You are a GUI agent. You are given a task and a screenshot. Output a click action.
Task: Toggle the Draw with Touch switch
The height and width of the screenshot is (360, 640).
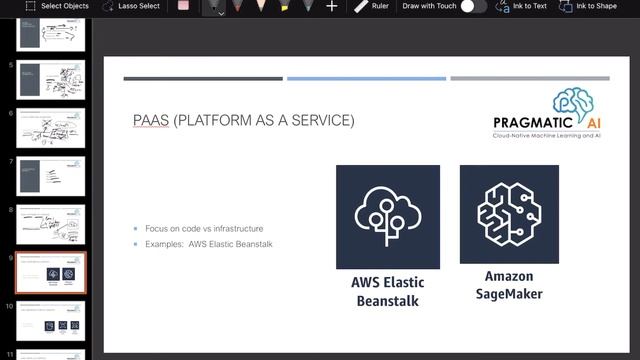pyautogui.click(x=473, y=6)
